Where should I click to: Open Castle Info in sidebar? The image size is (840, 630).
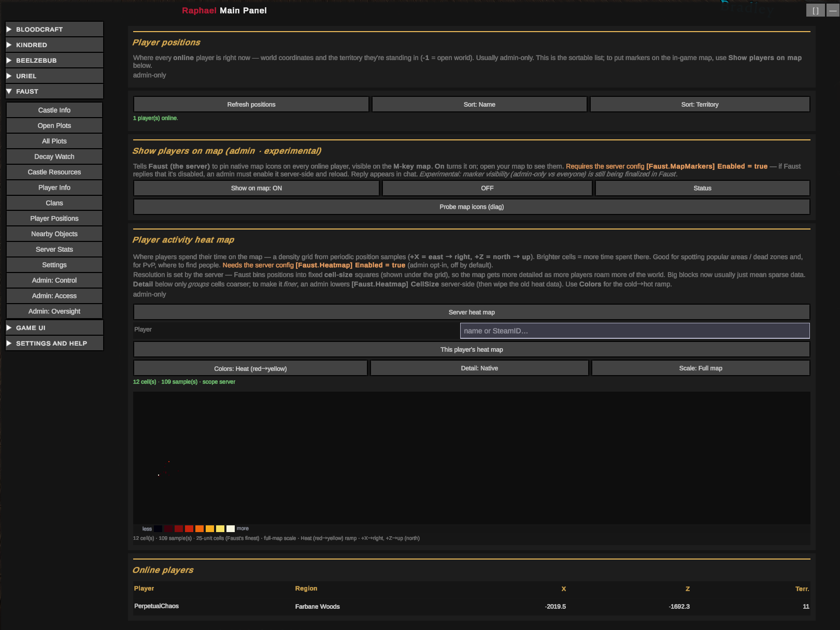54,110
